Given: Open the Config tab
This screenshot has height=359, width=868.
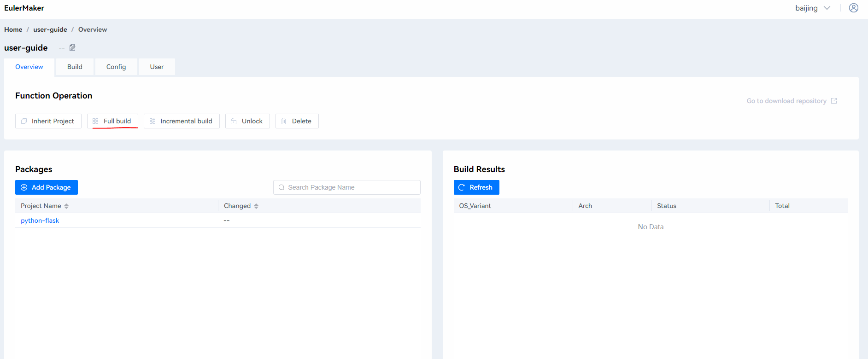Looking at the screenshot, I should click(116, 67).
